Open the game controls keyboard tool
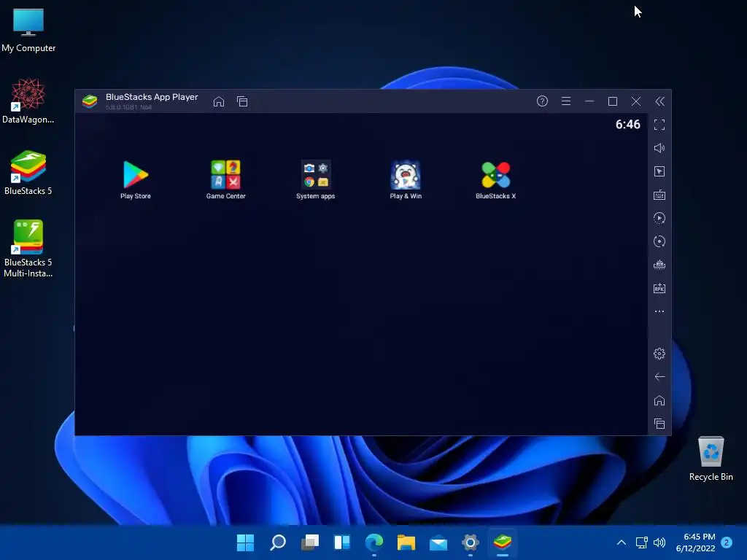 click(x=659, y=195)
